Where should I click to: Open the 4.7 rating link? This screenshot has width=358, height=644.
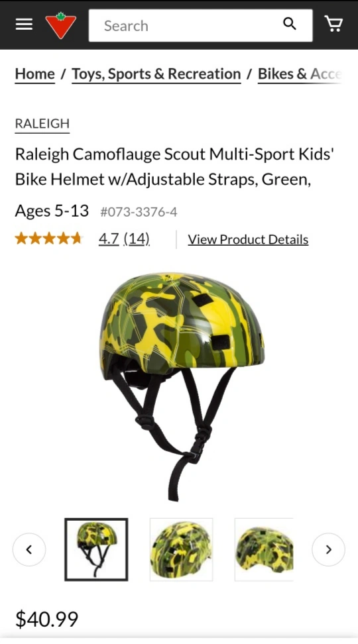pyautogui.click(x=109, y=239)
